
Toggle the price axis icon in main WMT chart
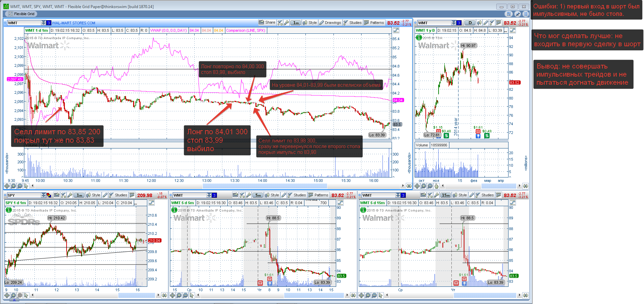coord(396,30)
